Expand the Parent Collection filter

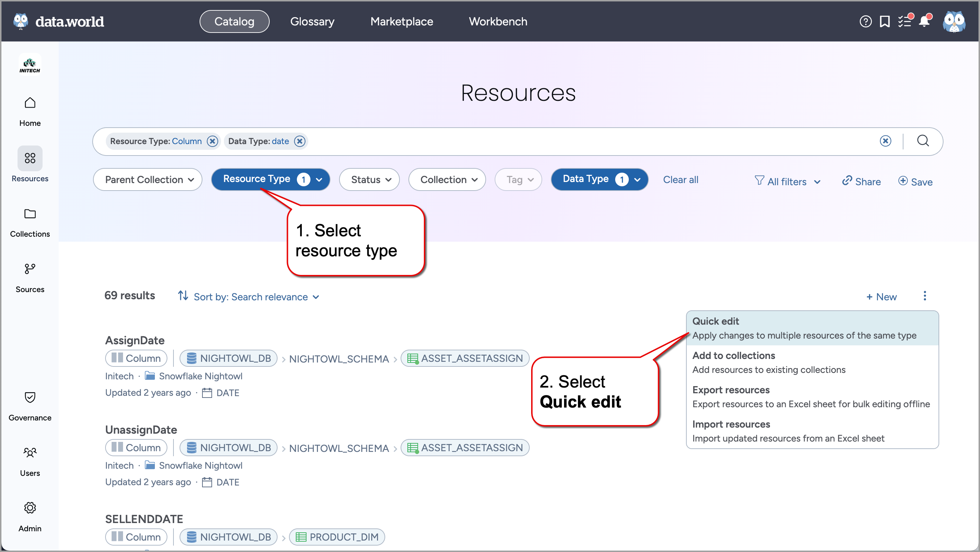[148, 179]
